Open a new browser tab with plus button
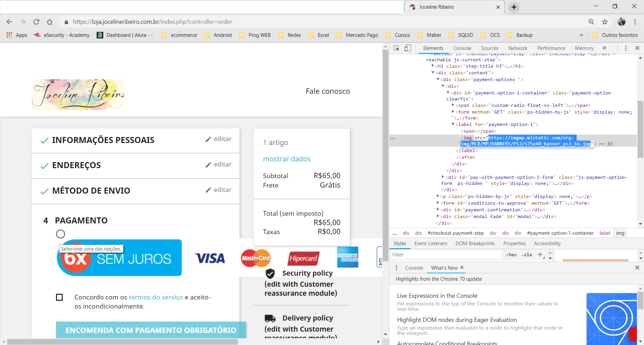 pos(514,7)
